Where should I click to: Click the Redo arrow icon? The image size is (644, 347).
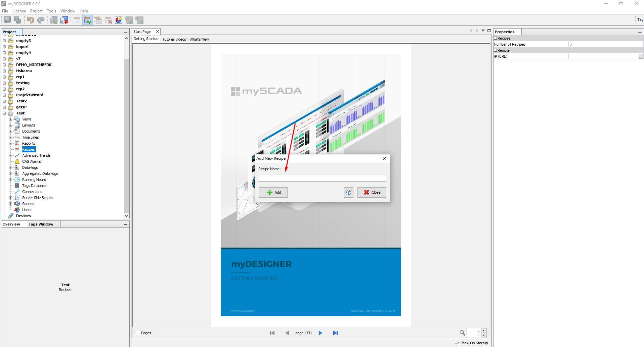tap(41, 20)
